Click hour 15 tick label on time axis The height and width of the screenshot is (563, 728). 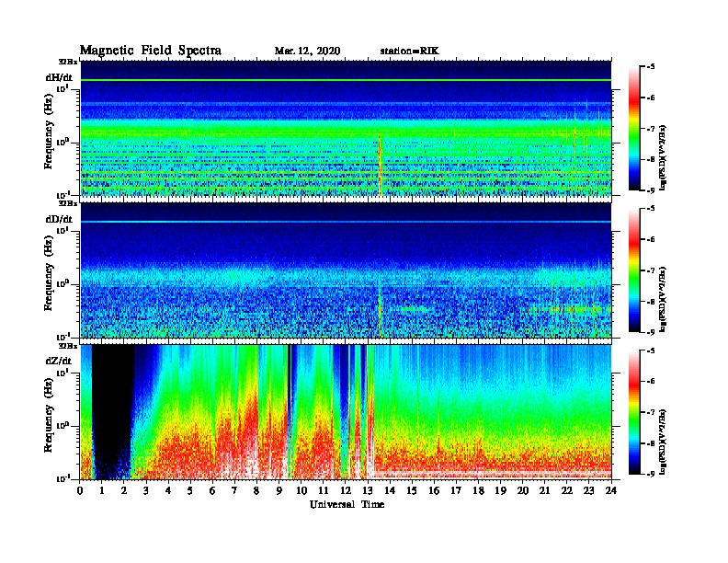tap(412, 491)
